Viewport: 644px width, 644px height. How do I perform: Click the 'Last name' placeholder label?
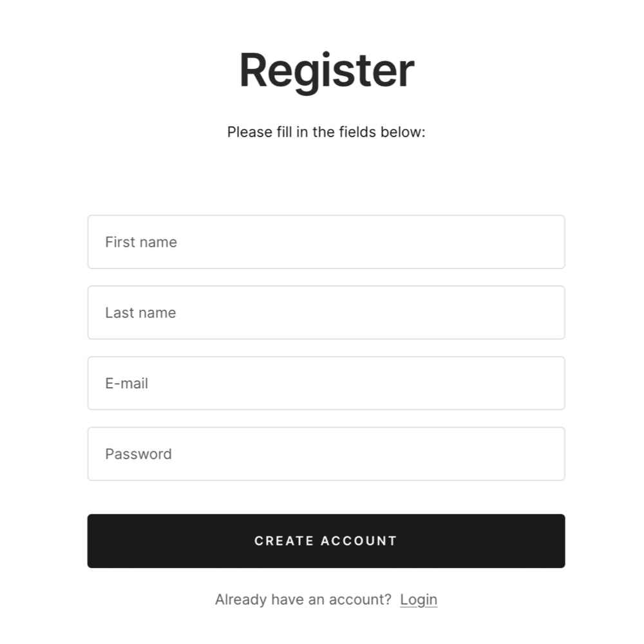[140, 313]
